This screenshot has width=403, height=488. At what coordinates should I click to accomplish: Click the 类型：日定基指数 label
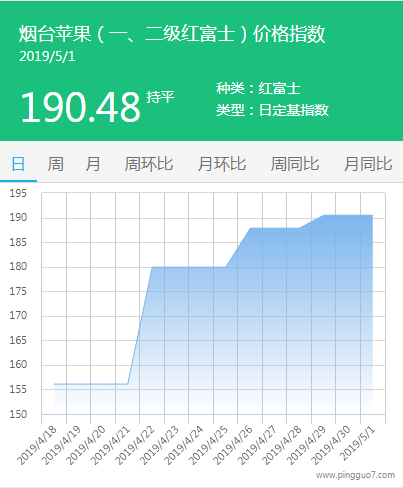click(272, 110)
